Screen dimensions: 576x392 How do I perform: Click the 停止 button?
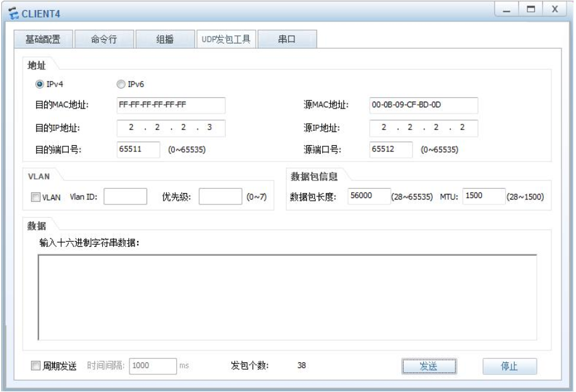pyautogui.click(x=510, y=366)
